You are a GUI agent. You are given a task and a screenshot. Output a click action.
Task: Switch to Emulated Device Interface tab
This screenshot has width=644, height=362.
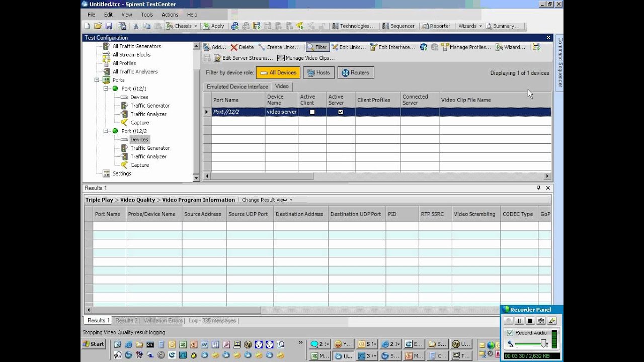pos(237,86)
